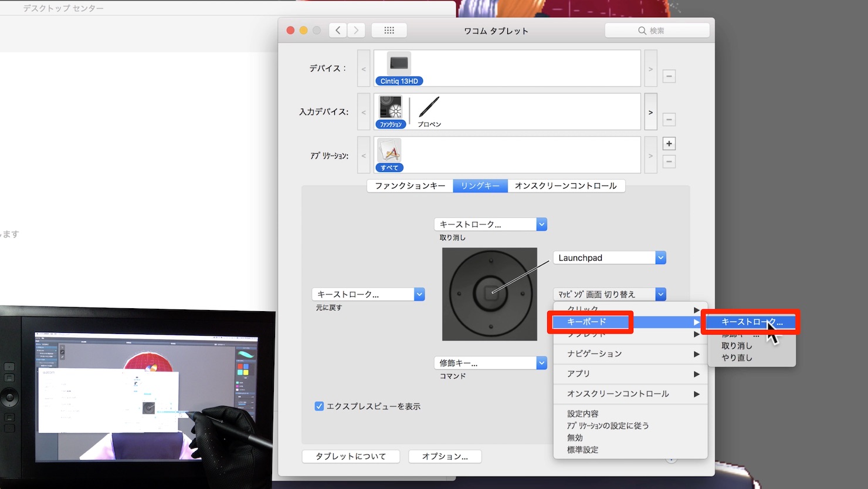Screen dimensions: 868x489
Task: Open the オプション... button
Action: (445, 456)
